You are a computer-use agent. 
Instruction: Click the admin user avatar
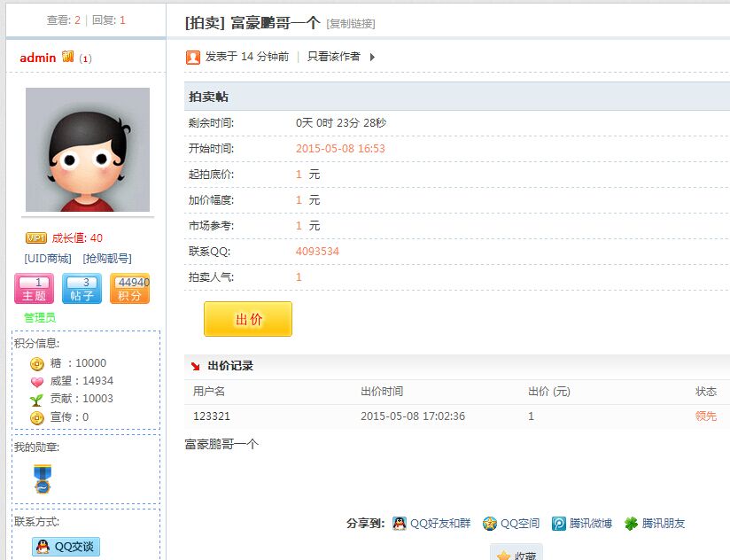coord(89,149)
